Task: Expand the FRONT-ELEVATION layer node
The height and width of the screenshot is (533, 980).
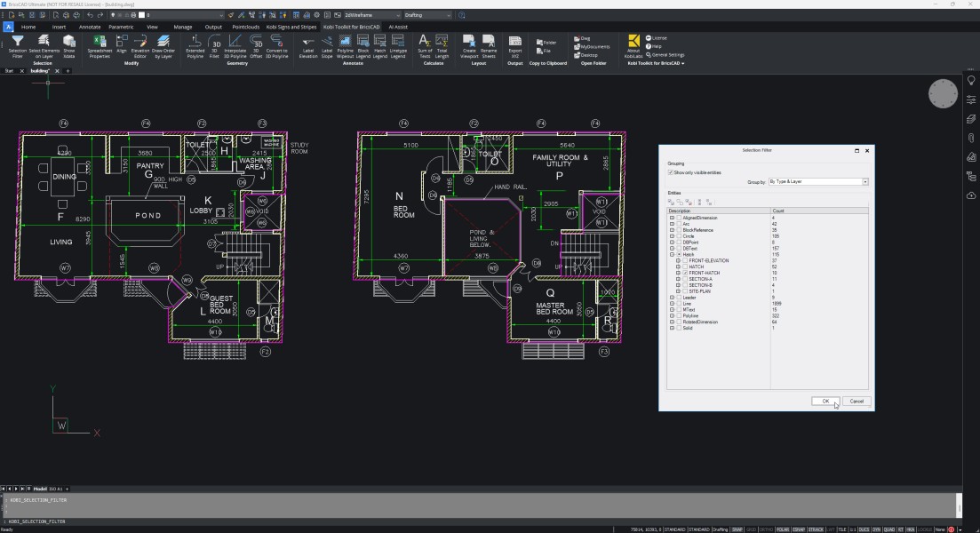Action: [x=678, y=260]
